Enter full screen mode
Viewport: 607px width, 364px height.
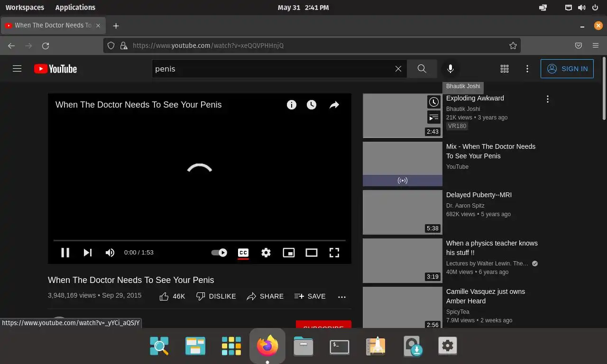[x=334, y=253]
